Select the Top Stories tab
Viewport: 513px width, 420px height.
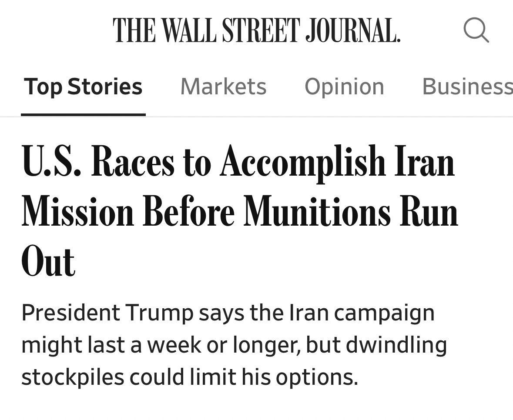[83, 87]
